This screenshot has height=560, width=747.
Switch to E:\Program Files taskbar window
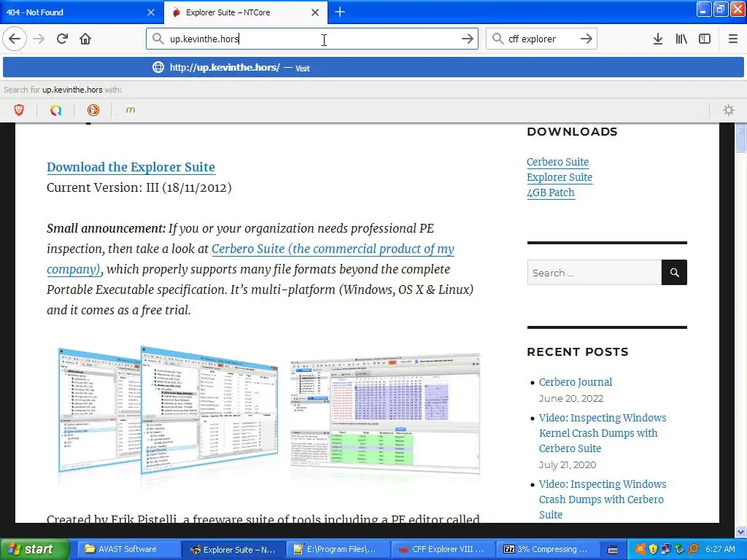point(337,549)
